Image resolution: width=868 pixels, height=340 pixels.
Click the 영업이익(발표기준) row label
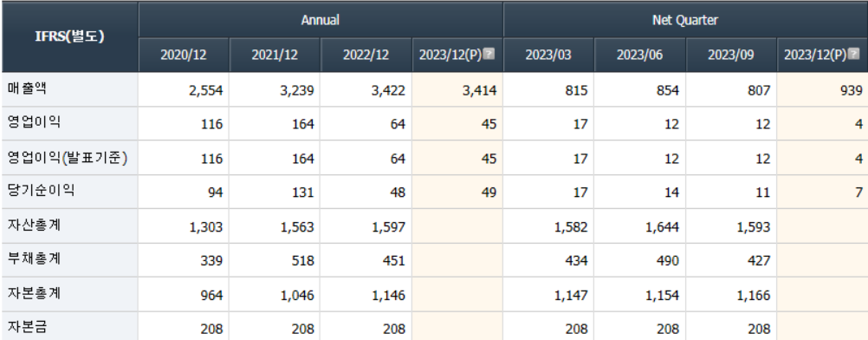pos(68,158)
